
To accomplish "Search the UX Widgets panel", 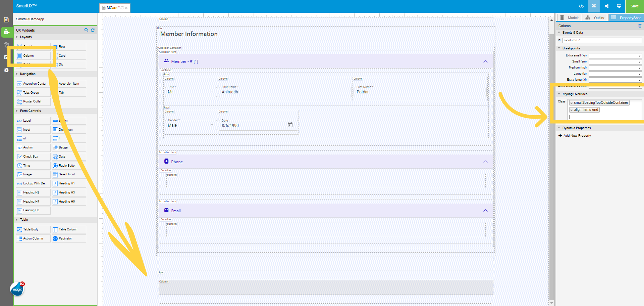I will tap(86, 30).
